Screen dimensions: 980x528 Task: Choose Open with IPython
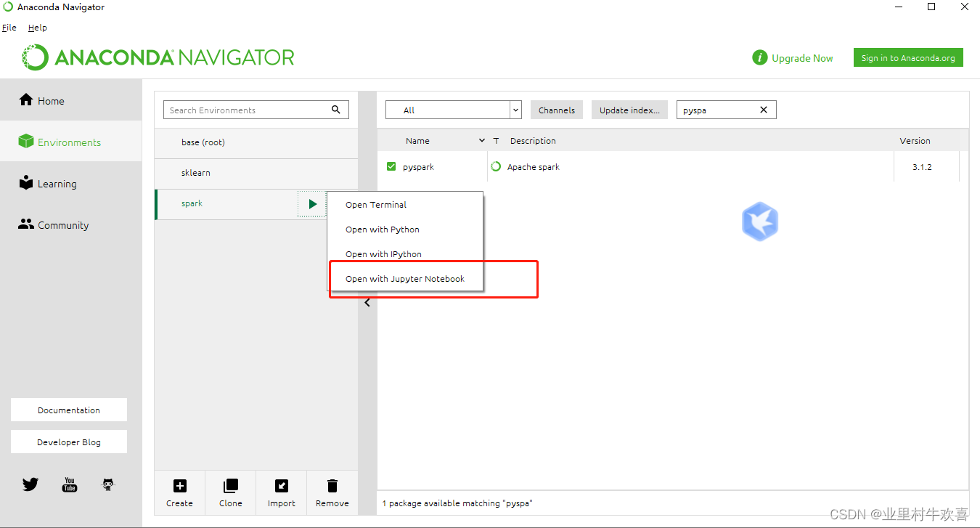(x=405, y=254)
